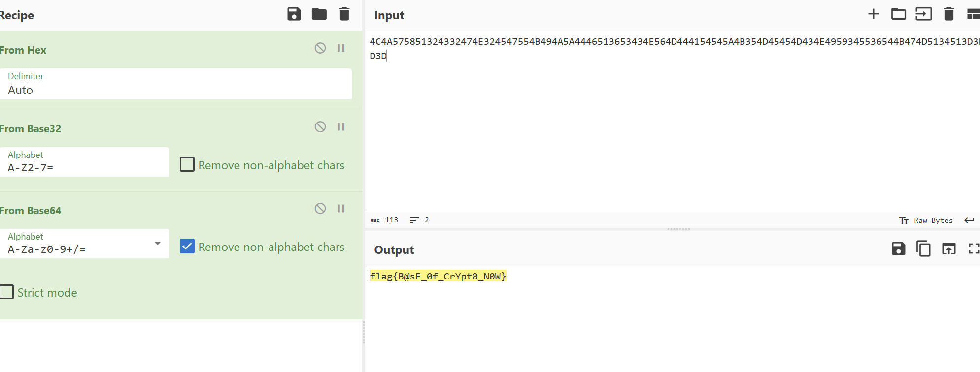The height and width of the screenshot is (372, 980).
Task: Save output to file
Action: [899, 249]
